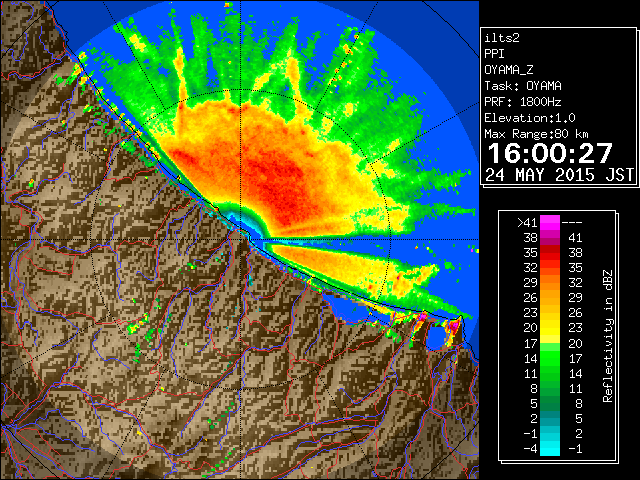
Task: Pick the bright green 14 dBZ color band
Action: click(550, 358)
